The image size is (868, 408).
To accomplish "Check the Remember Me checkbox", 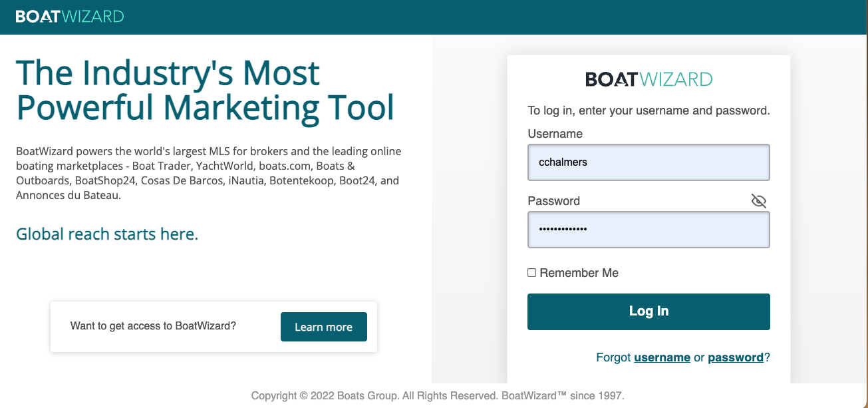I will [x=531, y=273].
